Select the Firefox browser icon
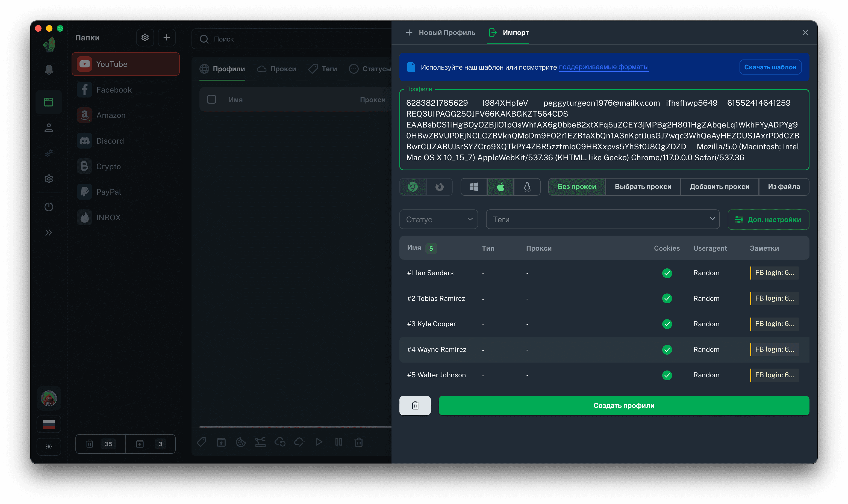848x504 pixels. pyautogui.click(x=439, y=187)
